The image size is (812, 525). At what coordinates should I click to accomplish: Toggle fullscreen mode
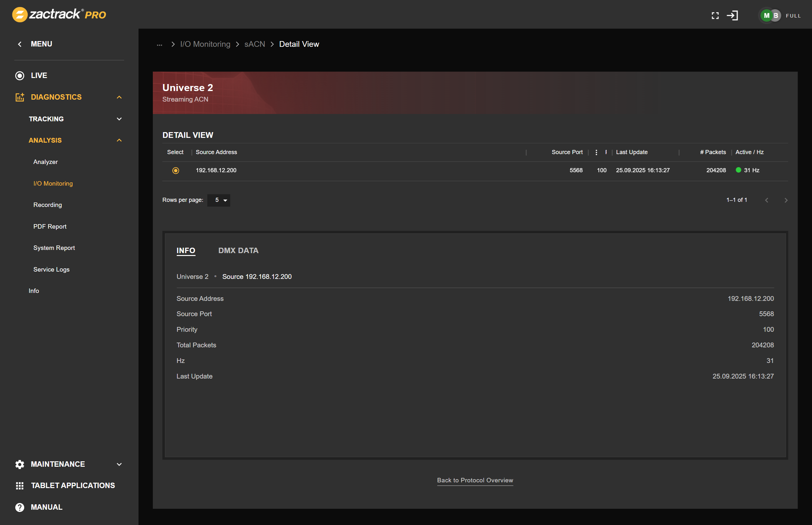(x=716, y=15)
